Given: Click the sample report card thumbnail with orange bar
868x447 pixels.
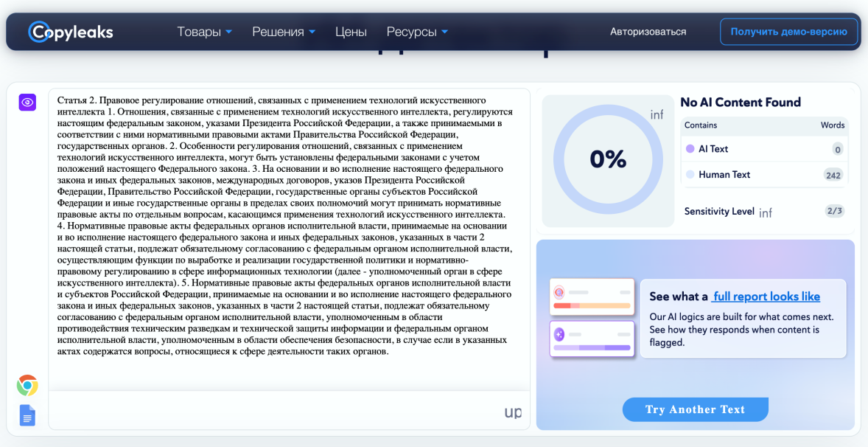Looking at the screenshot, I should click(592, 297).
